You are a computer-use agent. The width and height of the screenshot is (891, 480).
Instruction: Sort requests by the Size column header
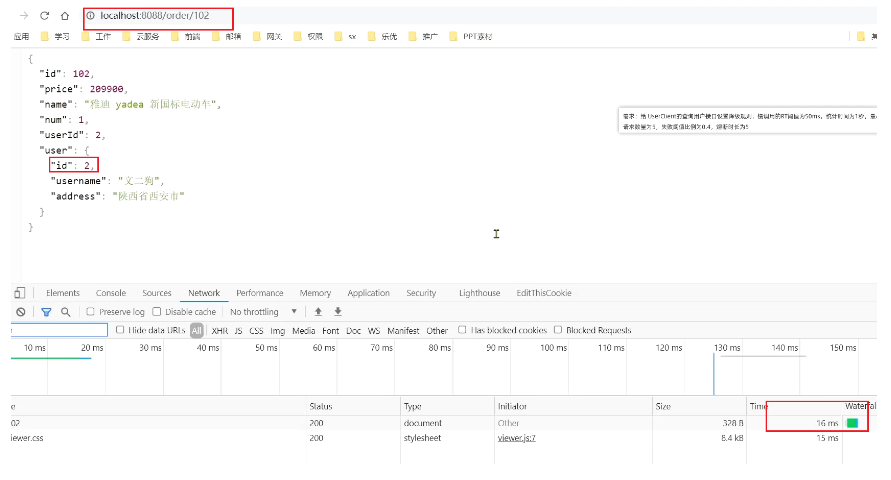tap(663, 406)
